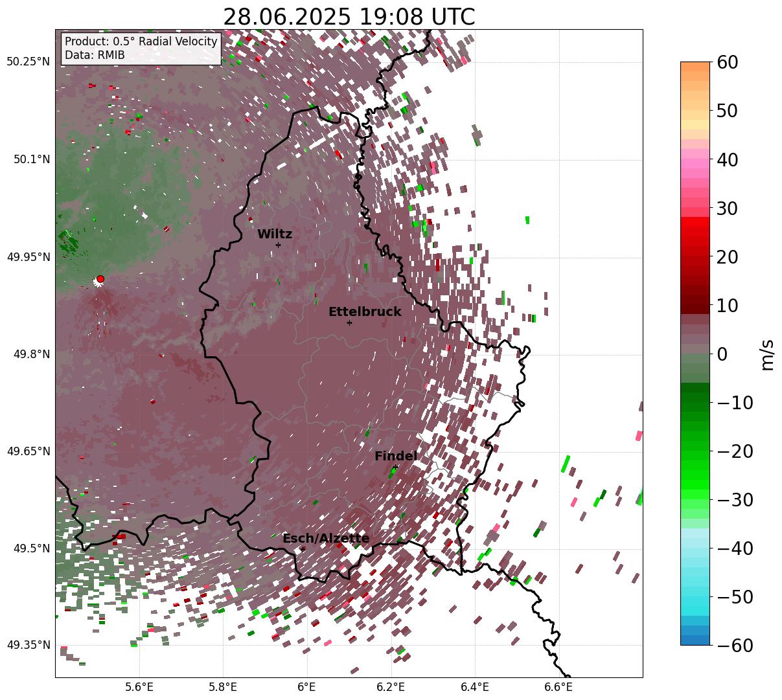The image size is (782, 700).
Task: Select the Esch/Alzette city label
Action: pyautogui.click(x=326, y=539)
